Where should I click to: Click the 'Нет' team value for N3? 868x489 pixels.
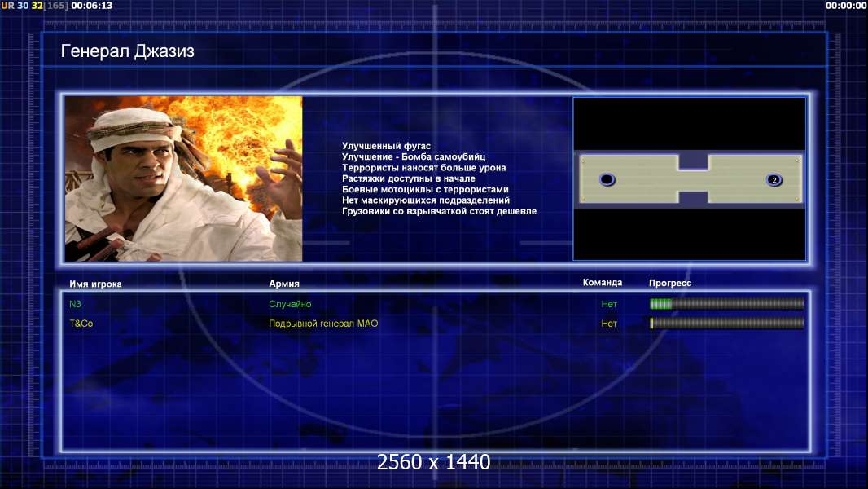pyautogui.click(x=609, y=304)
